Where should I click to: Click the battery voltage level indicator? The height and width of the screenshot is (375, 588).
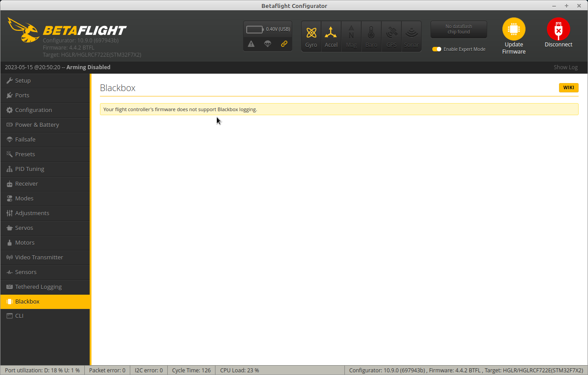coord(255,29)
